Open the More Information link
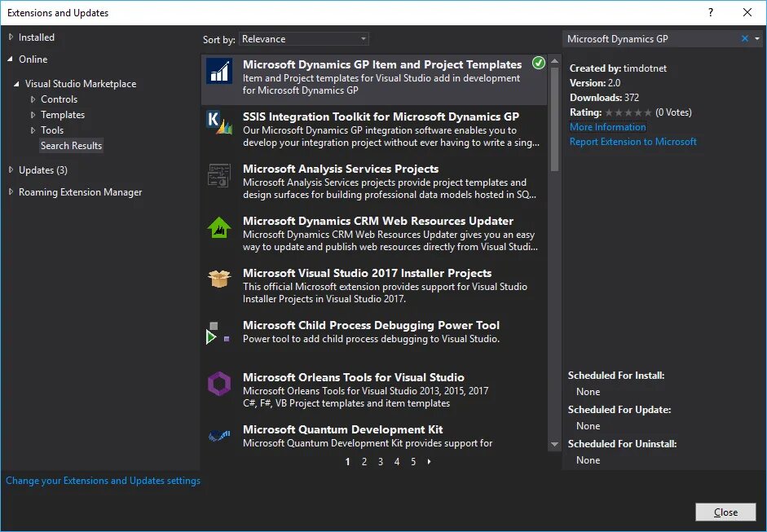The width and height of the screenshot is (767, 532). pos(607,127)
